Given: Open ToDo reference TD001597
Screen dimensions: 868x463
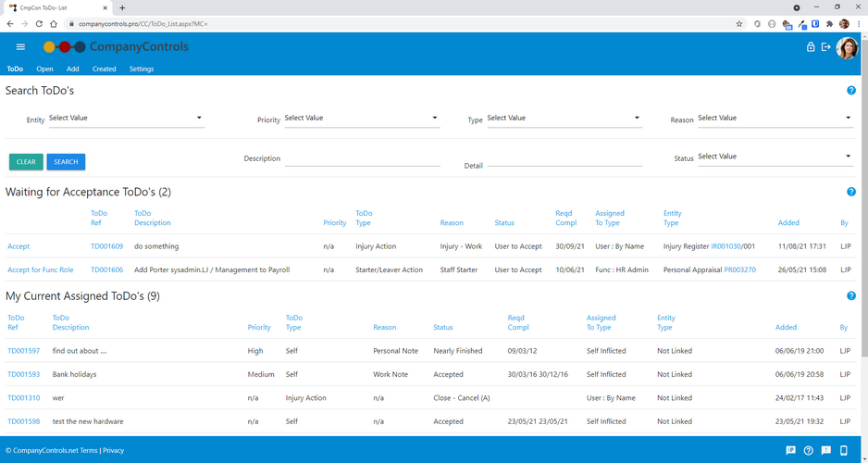Looking at the screenshot, I should click(x=24, y=351).
